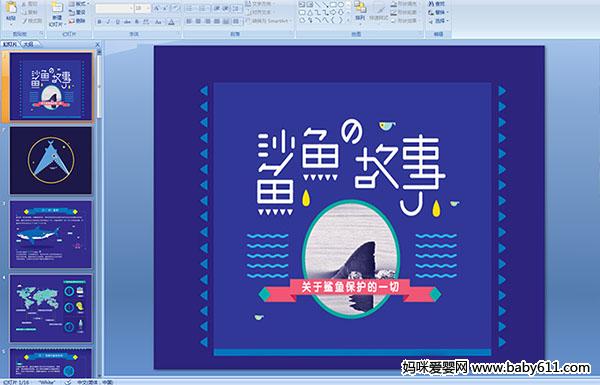Open the font name combo box

click(114, 8)
